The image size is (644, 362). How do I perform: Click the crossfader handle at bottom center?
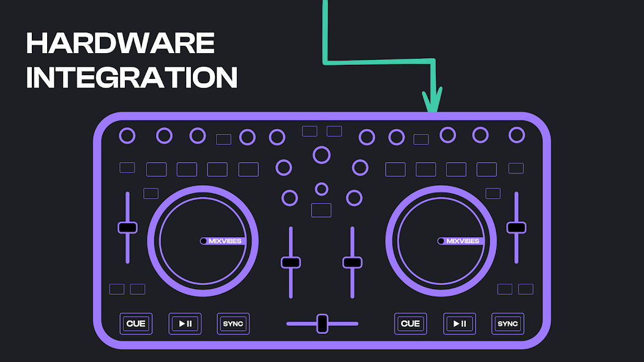pos(322,323)
